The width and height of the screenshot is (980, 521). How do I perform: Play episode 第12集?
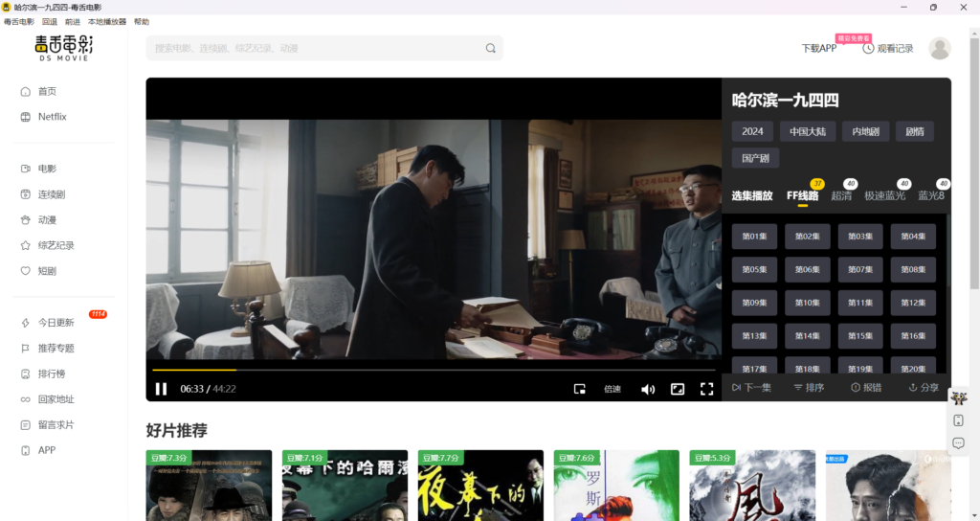pos(913,303)
